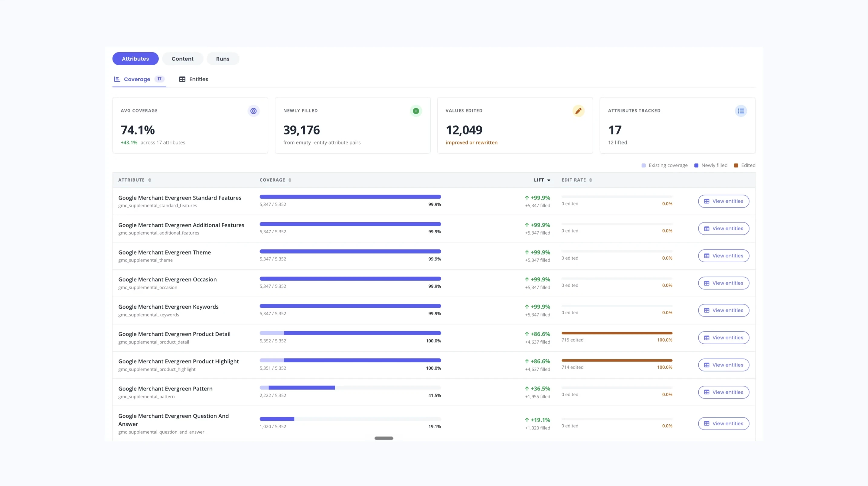Click the Standard Features coverage bar
Screen dimensions: 868x486
(350, 197)
